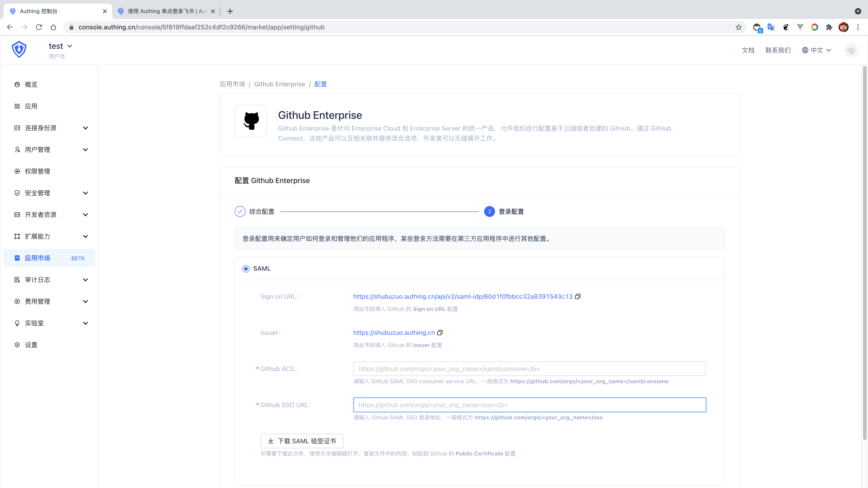Click the browser address bar
The width and height of the screenshot is (868, 488).
click(404, 27)
